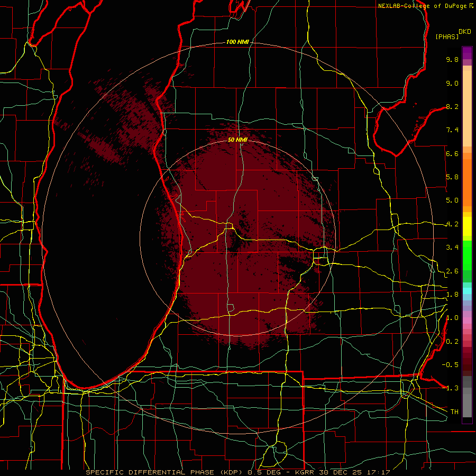Select the 9.0 value on color scale
The image size is (476, 476).
pyautogui.click(x=452, y=83)
